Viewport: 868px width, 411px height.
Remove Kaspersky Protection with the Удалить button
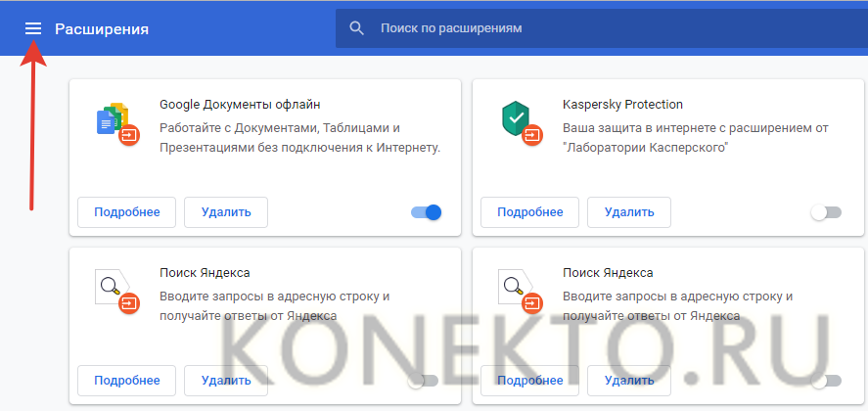(x=629, y=211)
